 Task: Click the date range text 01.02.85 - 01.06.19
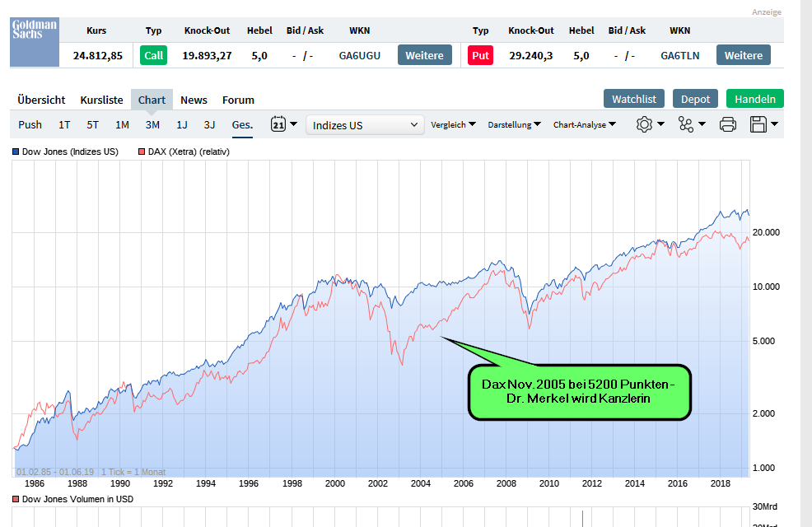55,472
